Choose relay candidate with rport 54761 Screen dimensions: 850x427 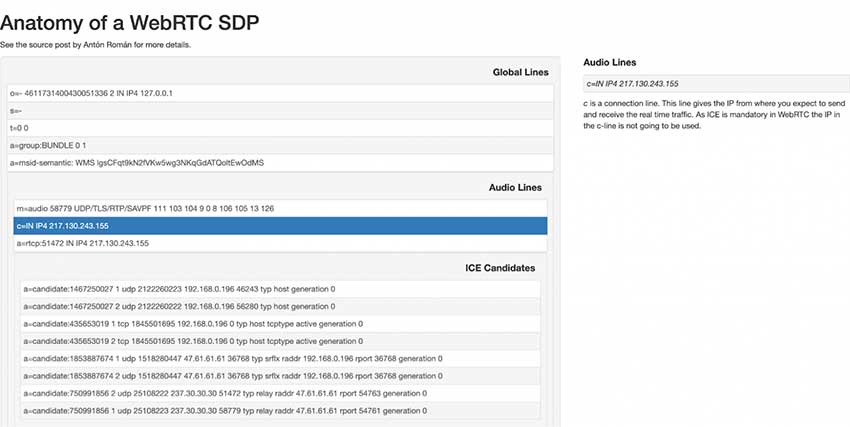click(x=280, y=410)
